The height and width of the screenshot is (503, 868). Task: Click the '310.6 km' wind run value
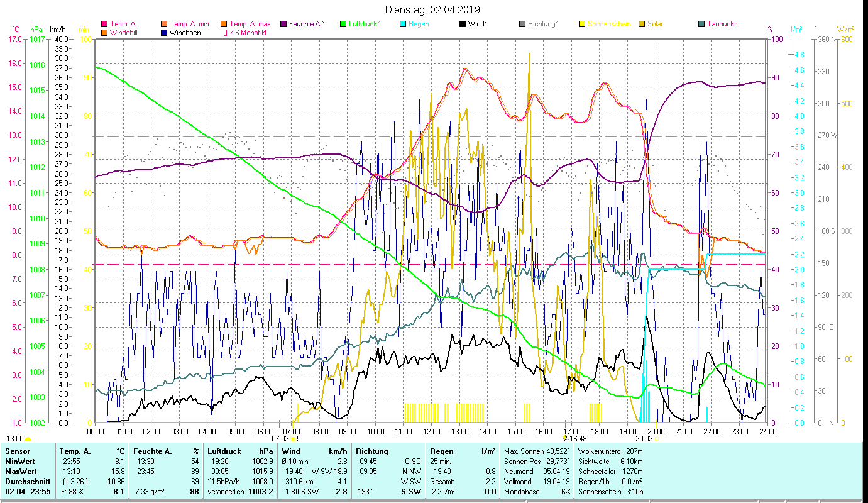click(298, 482)
